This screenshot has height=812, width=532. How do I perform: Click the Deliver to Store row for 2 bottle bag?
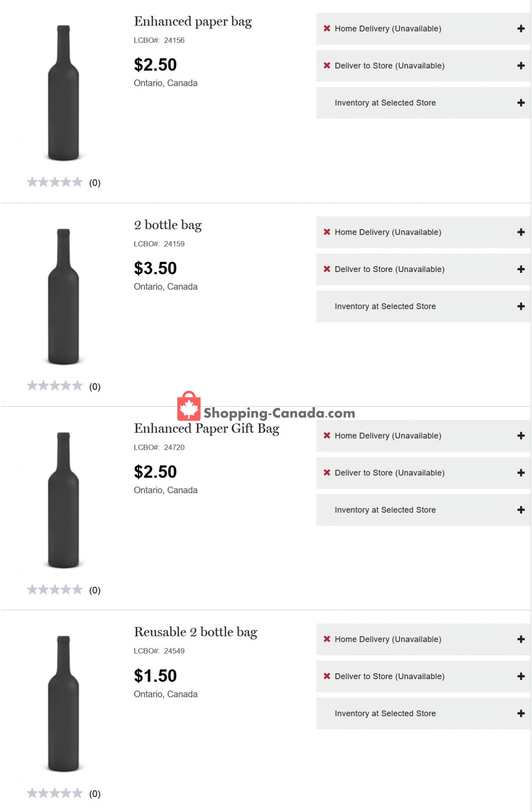(422, 269)
